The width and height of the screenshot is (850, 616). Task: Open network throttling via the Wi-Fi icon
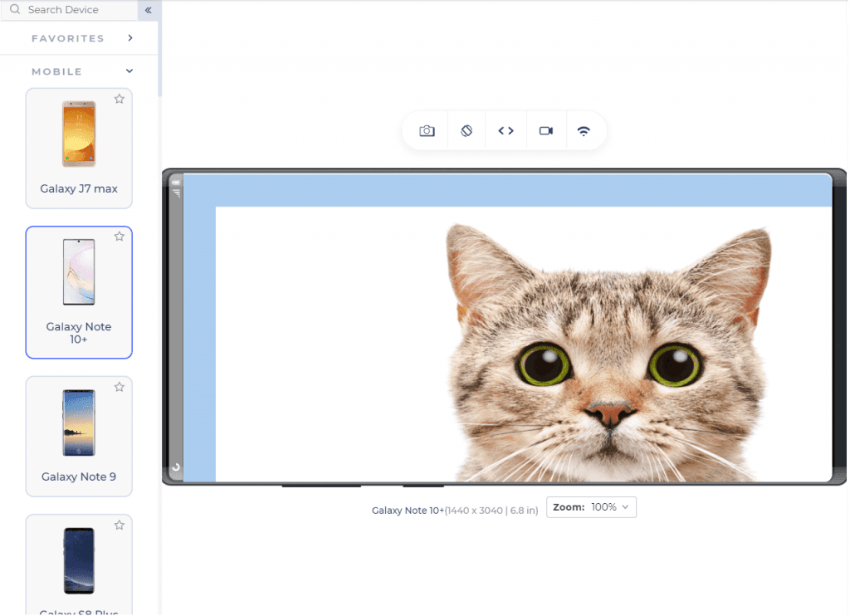(584, 131)
